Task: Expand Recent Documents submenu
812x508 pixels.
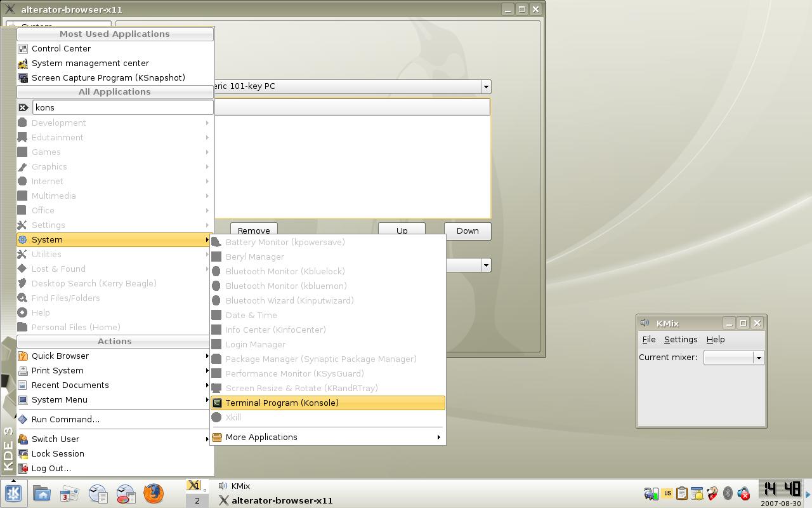Action: (115, 385)
